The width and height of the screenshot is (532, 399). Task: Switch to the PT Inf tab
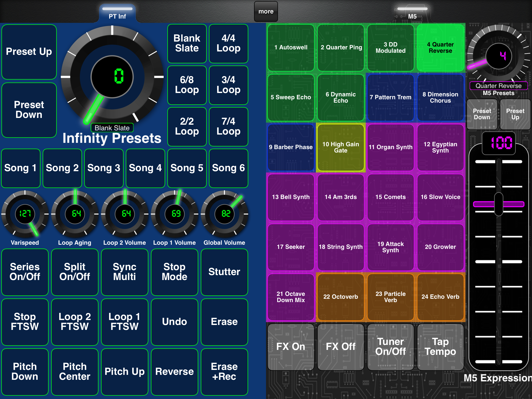(x=117, y=13)
